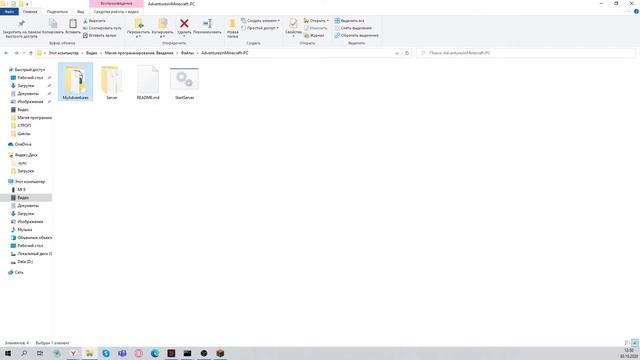Open Музыка under This PC
This screenshot has height=360, width=640.
tap(24, 230)
